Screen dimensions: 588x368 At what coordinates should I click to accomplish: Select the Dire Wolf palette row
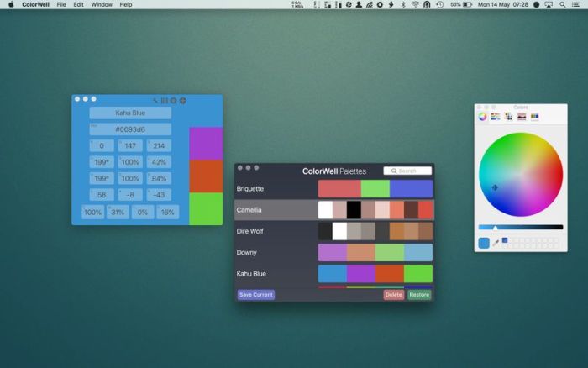tap(334, 231)
